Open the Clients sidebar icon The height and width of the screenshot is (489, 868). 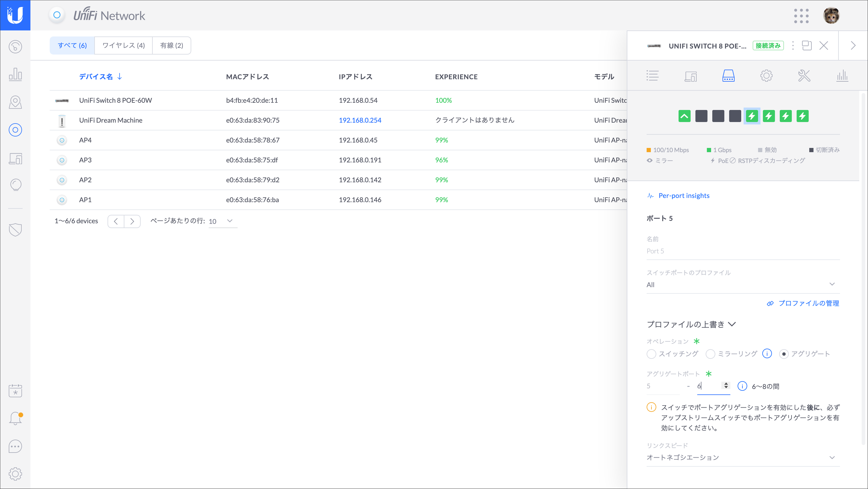click(x=15, y=158)
